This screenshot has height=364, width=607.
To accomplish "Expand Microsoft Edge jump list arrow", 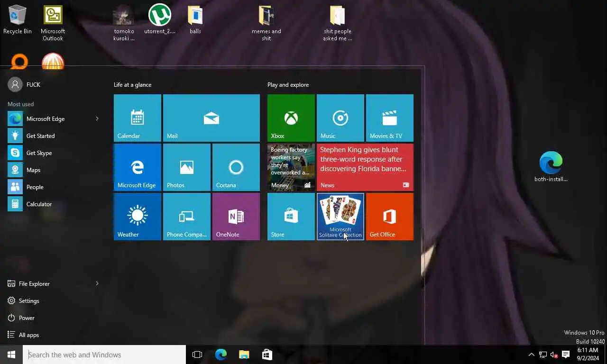I will click(97, 119).
